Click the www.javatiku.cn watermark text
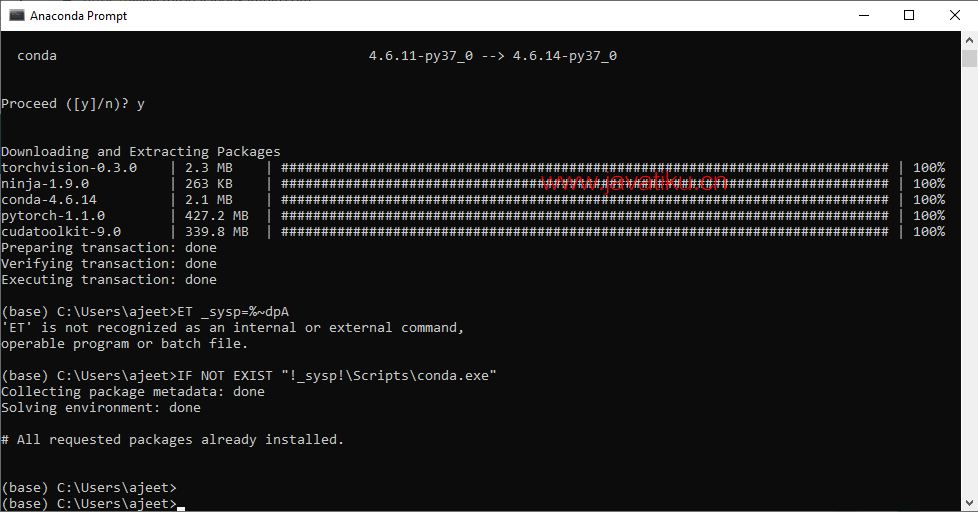Image resolution: width=978 pixels, height=512 pixels. [x=634, y=182]
